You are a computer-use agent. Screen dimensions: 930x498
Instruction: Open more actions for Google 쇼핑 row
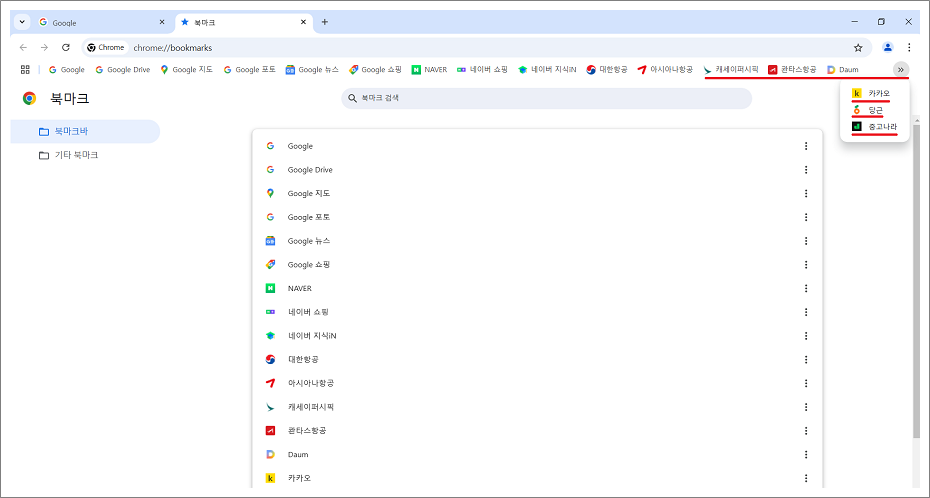[805, 264]
